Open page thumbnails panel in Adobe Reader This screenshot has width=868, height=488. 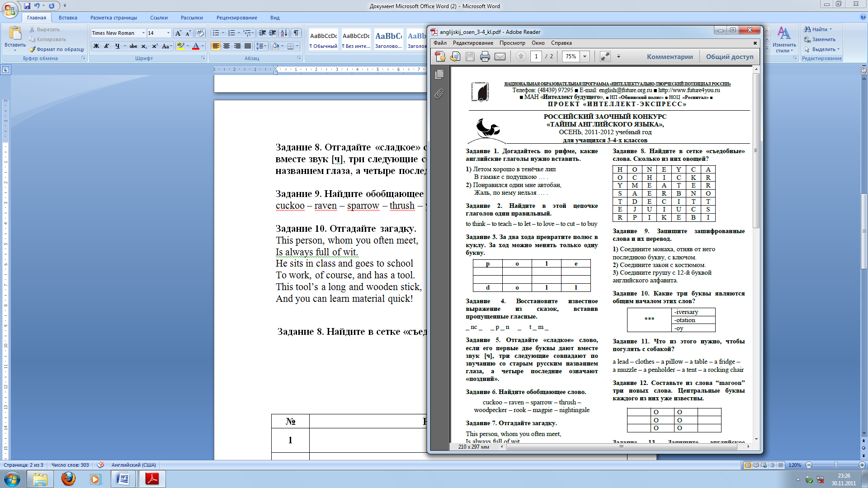[x=439, y=74]
